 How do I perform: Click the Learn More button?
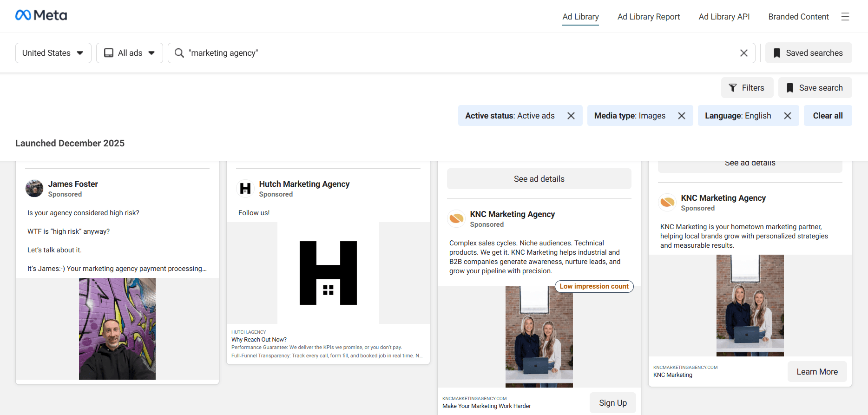pyautogui.click(x=817, y=372)
